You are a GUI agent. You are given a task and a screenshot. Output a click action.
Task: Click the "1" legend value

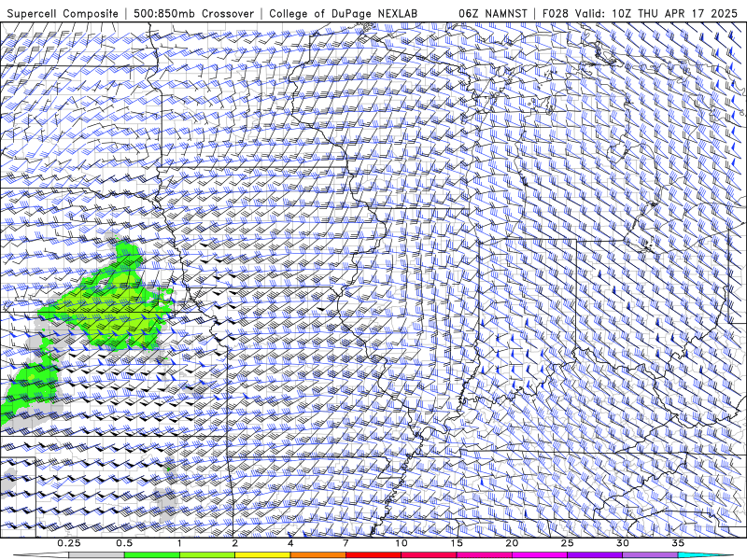click(179, 543)
